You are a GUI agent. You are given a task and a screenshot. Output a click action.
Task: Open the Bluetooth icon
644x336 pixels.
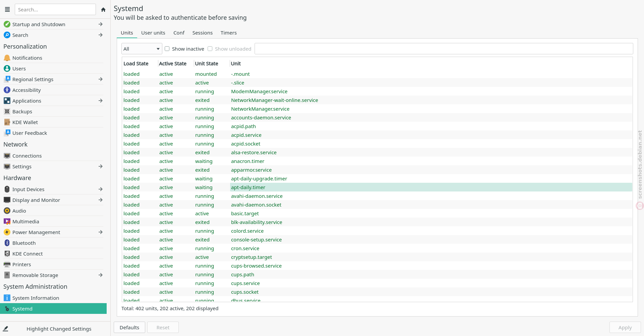tap(7, 243)
